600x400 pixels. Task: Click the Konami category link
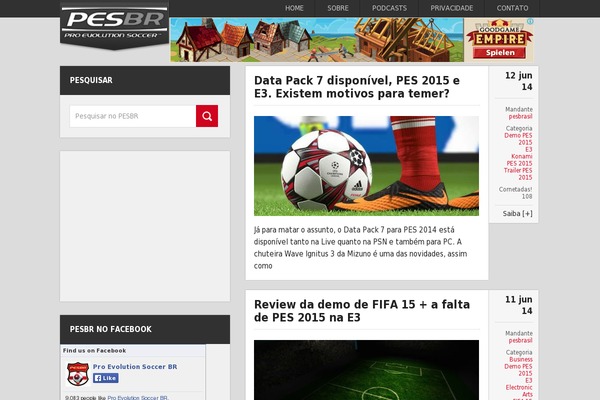pyautogui.click(x=522, y=156)
